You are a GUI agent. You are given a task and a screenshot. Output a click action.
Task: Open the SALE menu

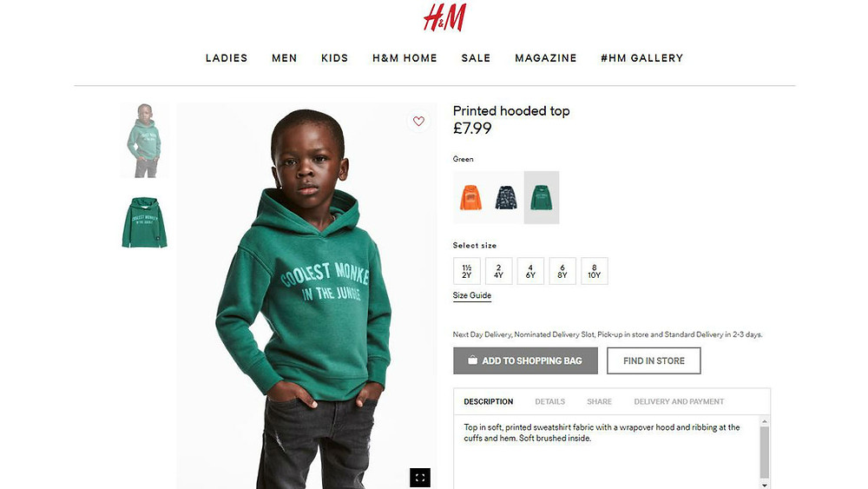tap(476, 58)
